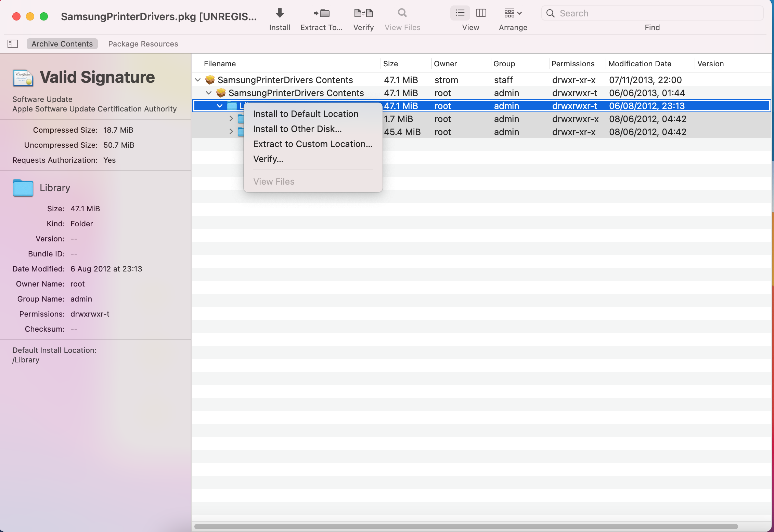
Task: Collapse top-level SamsungPrinterDrivers Contents row
Action: click(x=198, y=80)
